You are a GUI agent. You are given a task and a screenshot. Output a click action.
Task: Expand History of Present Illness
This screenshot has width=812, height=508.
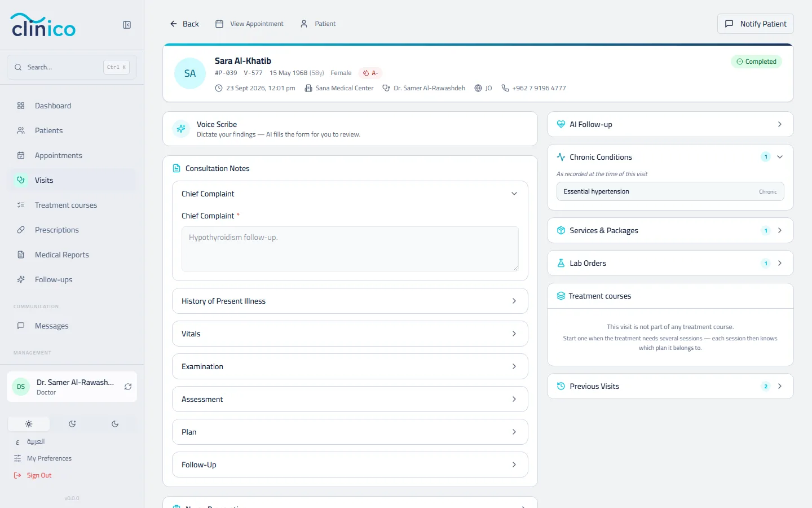[x=350, y=301]
